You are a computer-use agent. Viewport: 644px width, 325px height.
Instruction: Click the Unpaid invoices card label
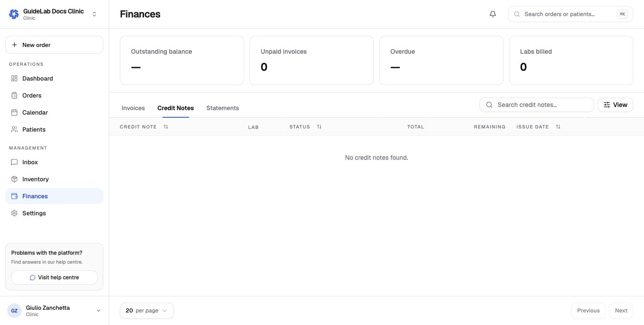[284, 51]
